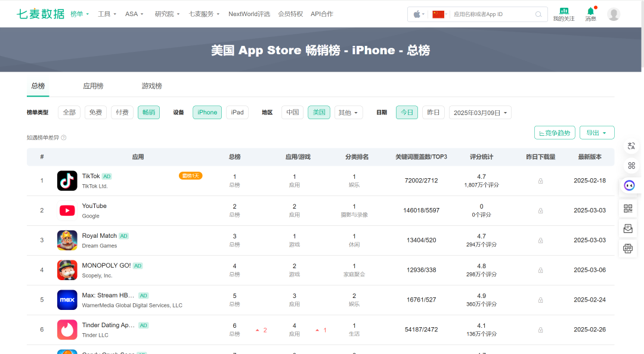Open the YouTube app icon
This screenshot has width=644, height=354.
(x=67, y=210)
